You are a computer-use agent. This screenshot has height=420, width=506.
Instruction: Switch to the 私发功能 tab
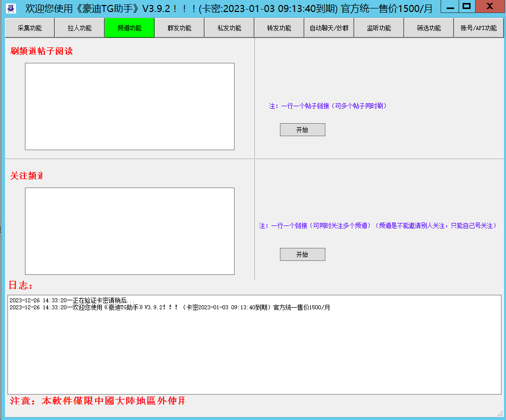point(229,28)
